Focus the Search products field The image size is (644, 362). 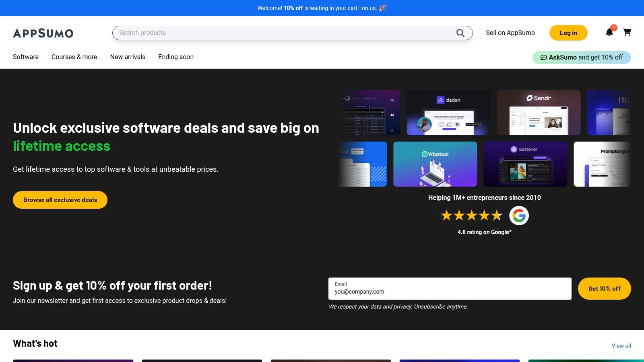point(282,33)
